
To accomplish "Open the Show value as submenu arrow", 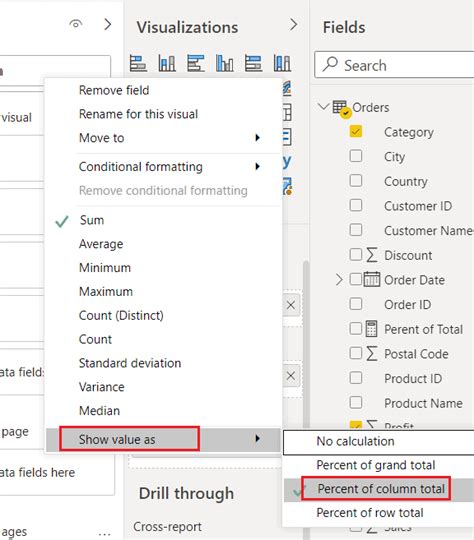I will pyautogui.click(x=257, y=438).
